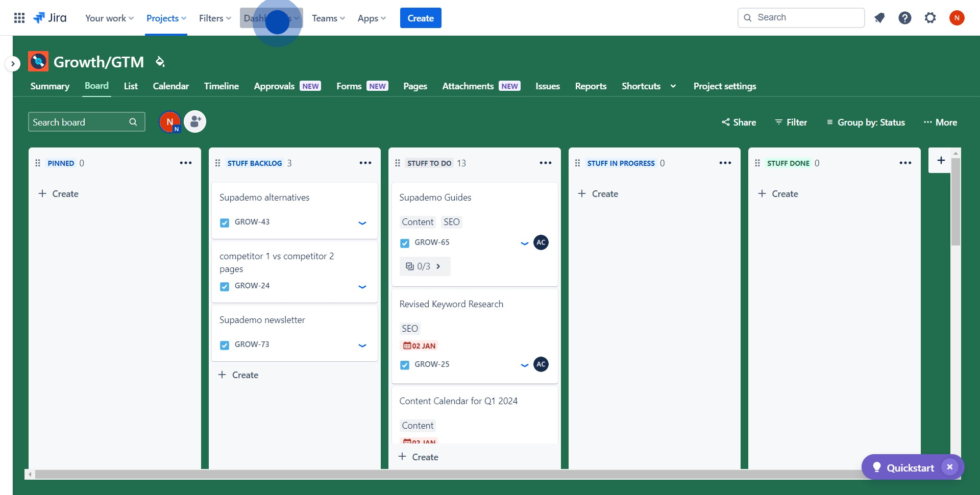The height and width of the screenshot is (495, 980).
Task: Click the Share button
Action: 739,122
